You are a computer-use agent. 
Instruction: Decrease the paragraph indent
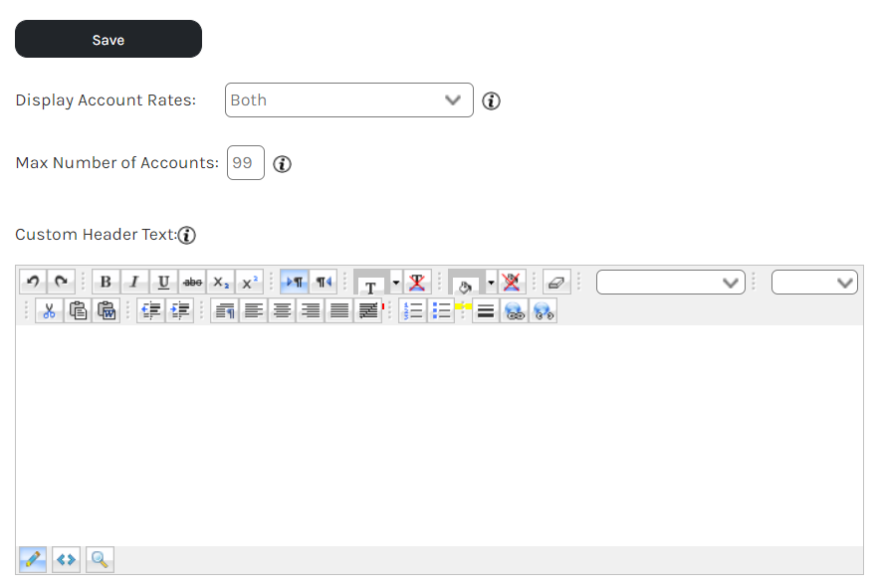[151, 310]
